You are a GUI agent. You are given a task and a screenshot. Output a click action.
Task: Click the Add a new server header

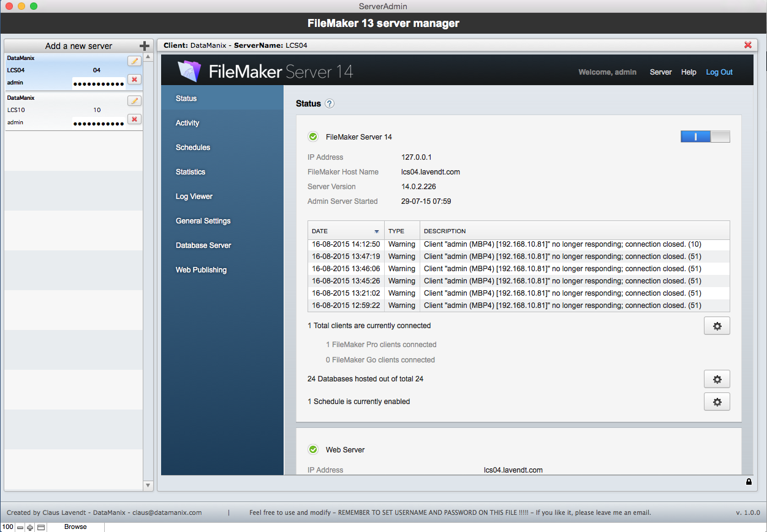(78, 46)
